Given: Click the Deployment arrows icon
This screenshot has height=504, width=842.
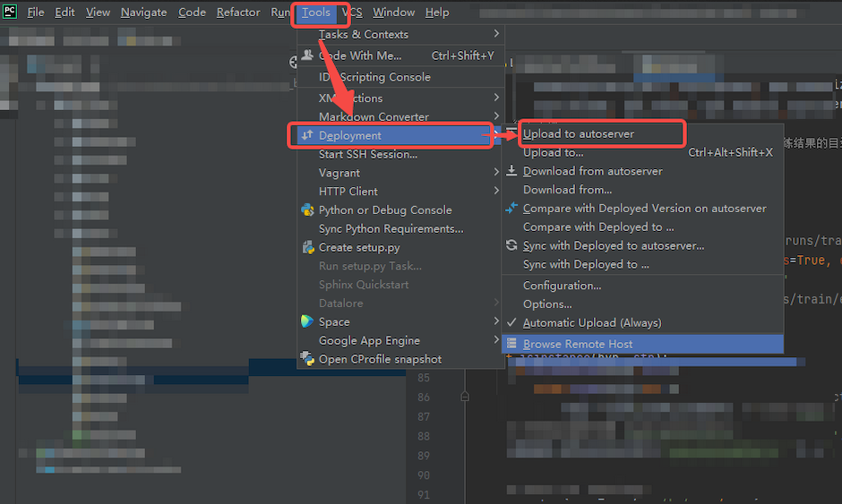Looking at the screenshot, I should point(307,135).
